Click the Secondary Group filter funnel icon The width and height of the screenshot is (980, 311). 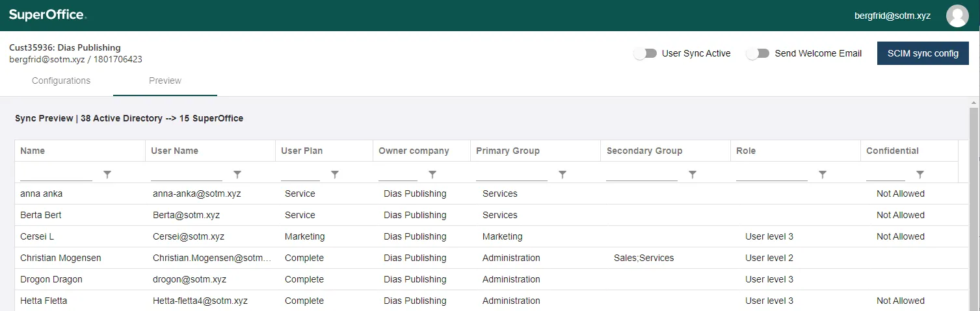point(693,174)
